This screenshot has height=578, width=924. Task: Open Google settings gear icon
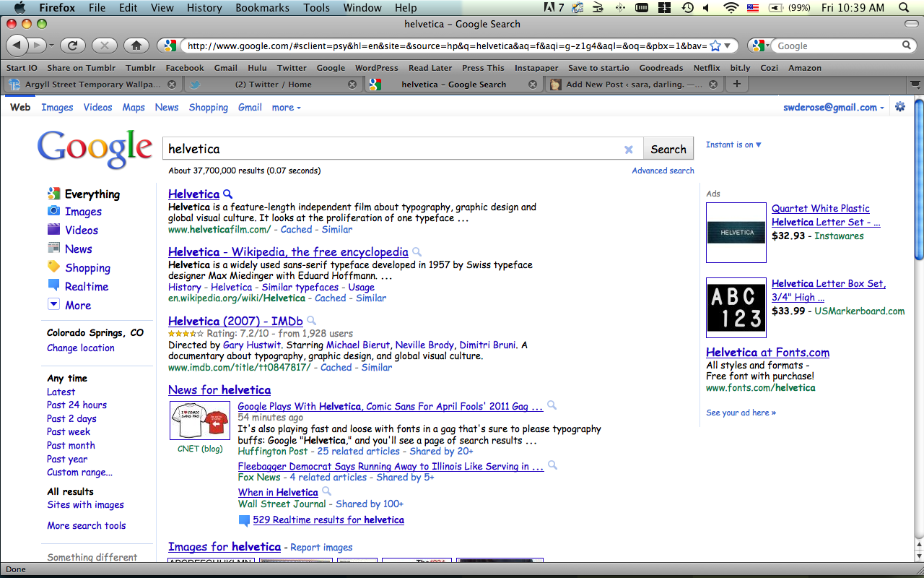tap(900, 107)
